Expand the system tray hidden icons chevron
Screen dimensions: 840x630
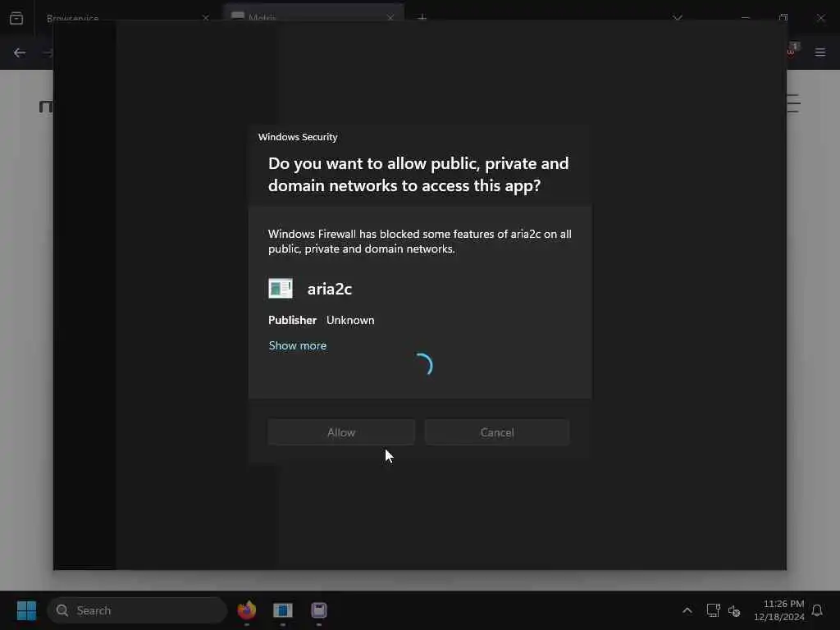687,610
